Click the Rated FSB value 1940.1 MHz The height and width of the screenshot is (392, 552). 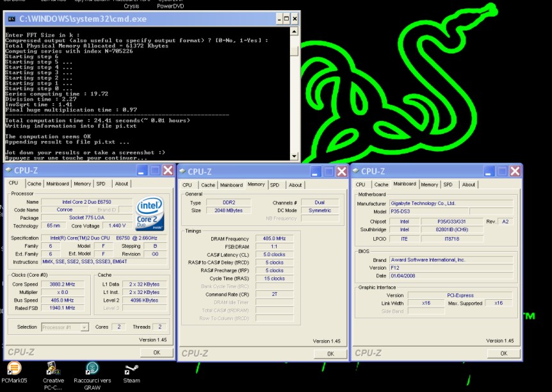(x=63, y=308)
